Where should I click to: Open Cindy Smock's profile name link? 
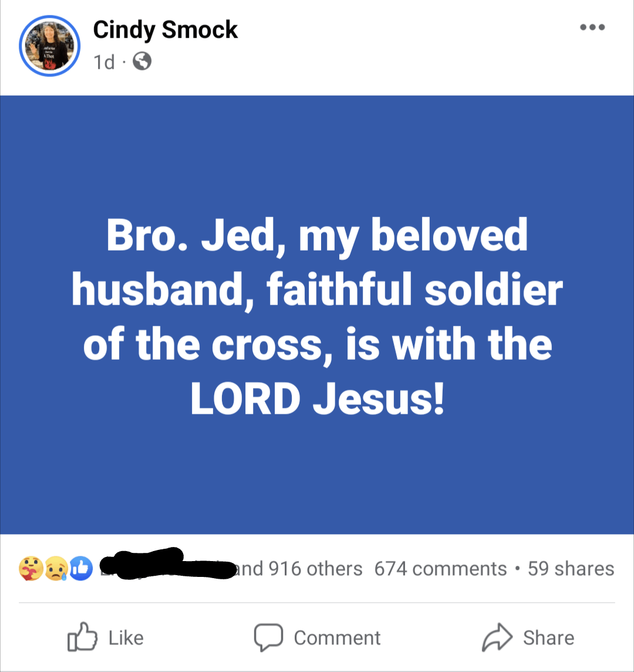(165, 29)
